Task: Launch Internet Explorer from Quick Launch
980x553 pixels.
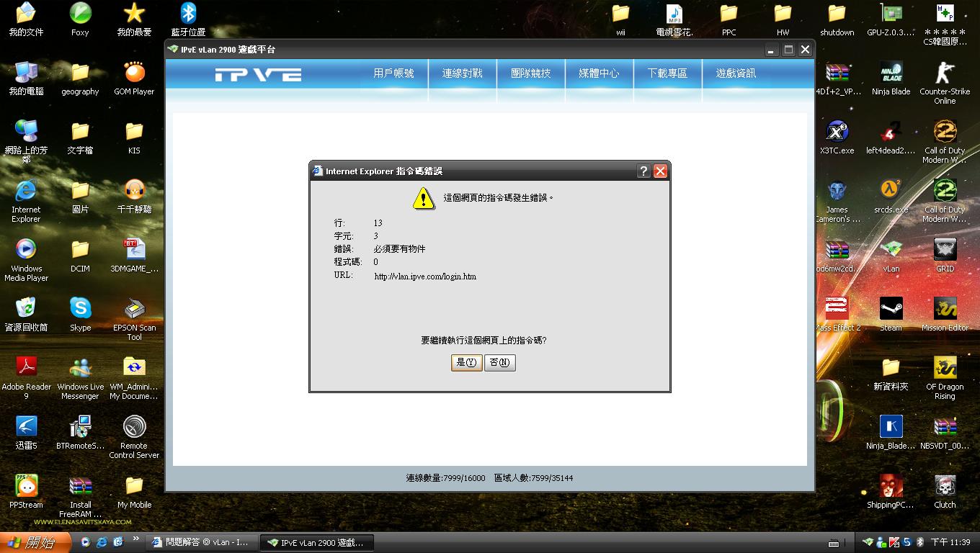Action: (x=102, y=542)
